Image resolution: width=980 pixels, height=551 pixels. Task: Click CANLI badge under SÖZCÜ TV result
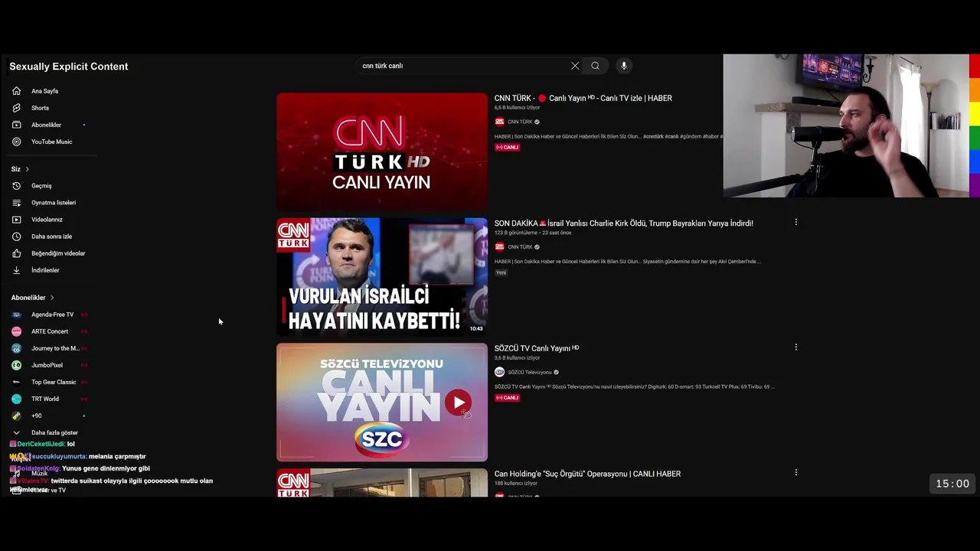pos(507,397)
